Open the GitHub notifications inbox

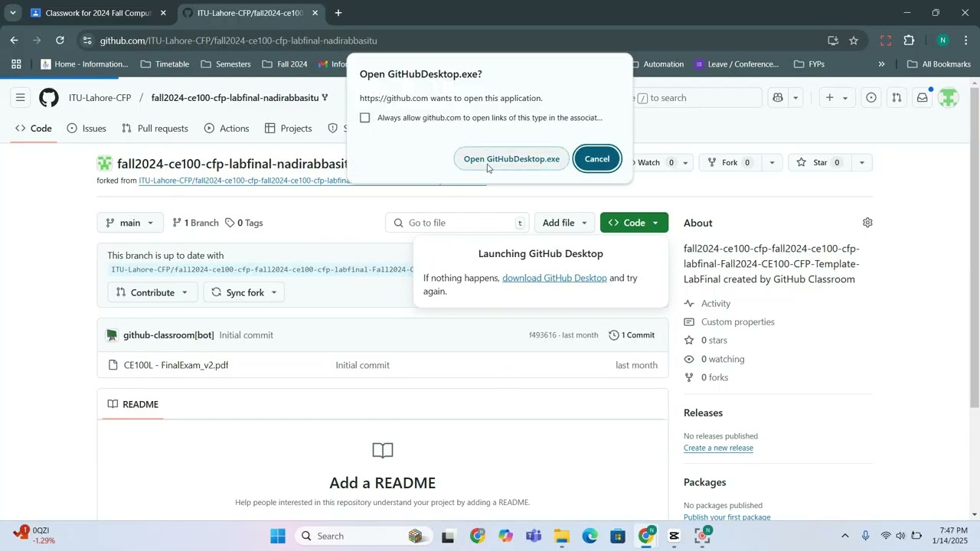click(x=923, y=98)
